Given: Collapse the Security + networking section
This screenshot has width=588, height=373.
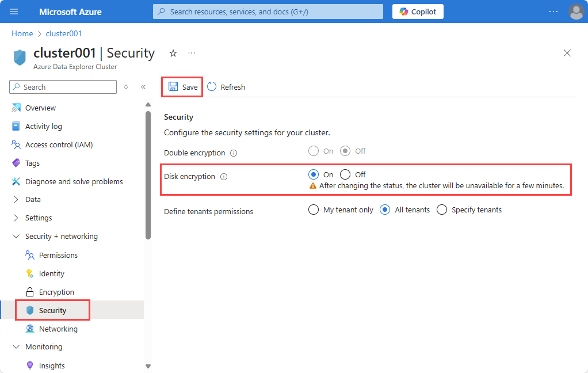Looking at the screenshot, I should pos(16,236).
